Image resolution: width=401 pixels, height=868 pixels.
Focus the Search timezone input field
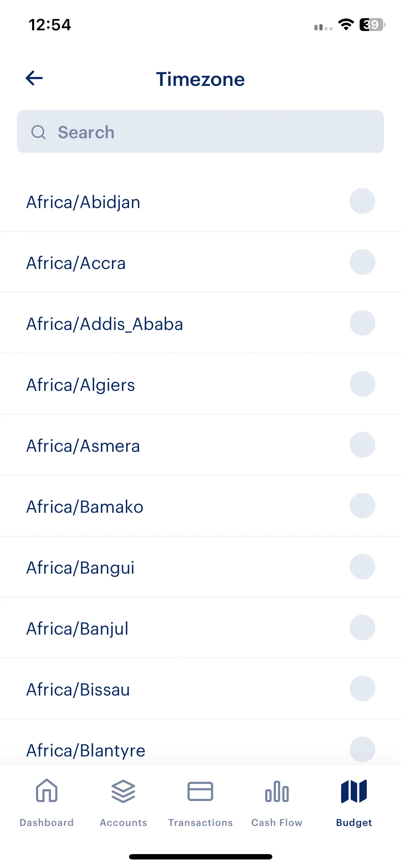click(200, 131)
